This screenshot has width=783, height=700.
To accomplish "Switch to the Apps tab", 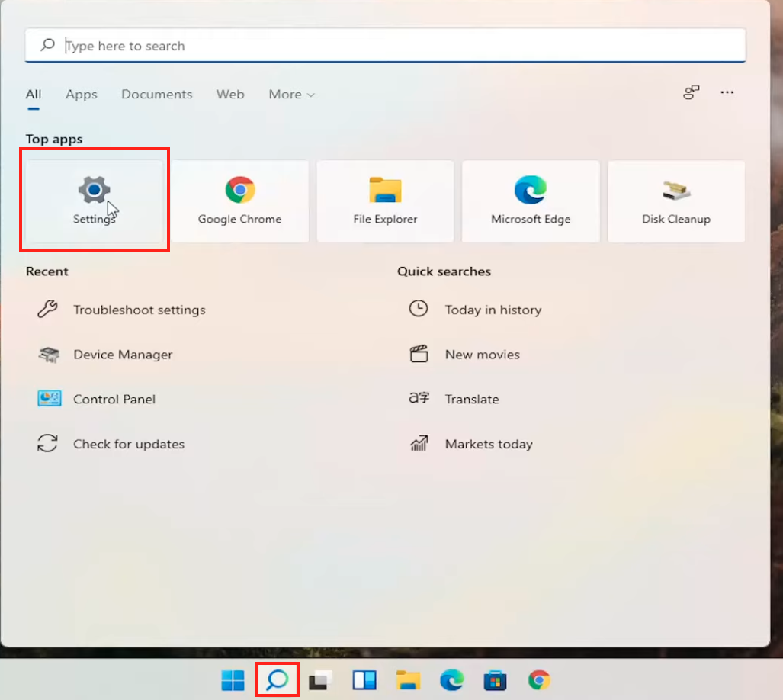I will 82,95.
